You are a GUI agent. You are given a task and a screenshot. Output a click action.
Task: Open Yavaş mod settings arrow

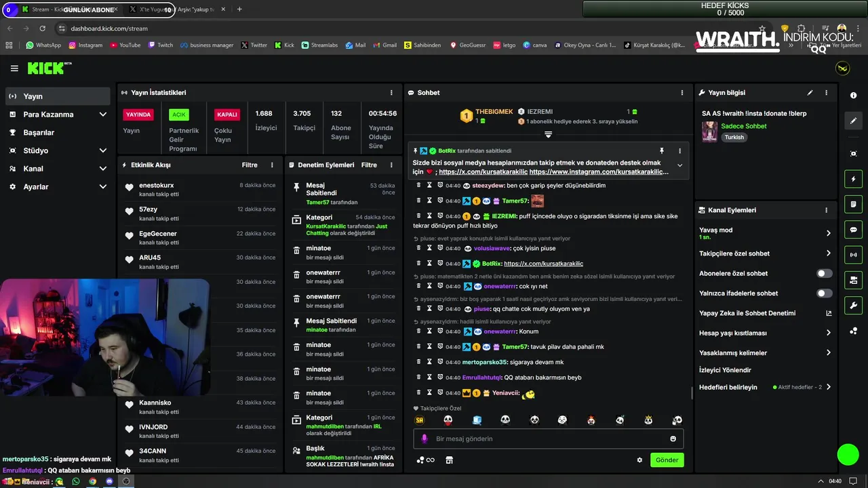pos(828,233)
